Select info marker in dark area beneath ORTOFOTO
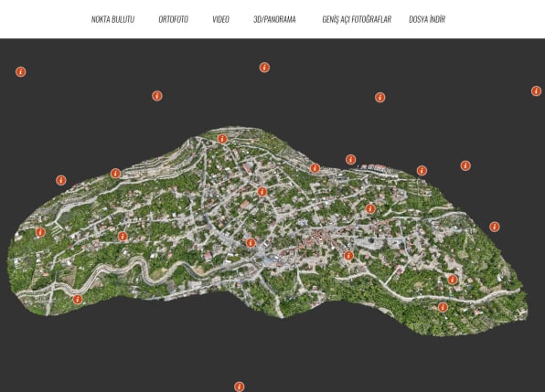Image resolution: width=545 pixels, height=392 pixels. click(x=157, y=96)
